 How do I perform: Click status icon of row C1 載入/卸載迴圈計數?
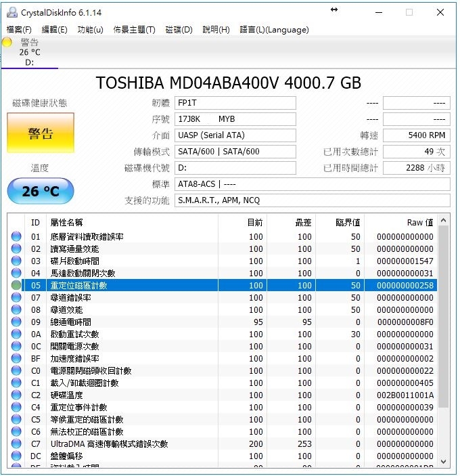pos(16,383)
